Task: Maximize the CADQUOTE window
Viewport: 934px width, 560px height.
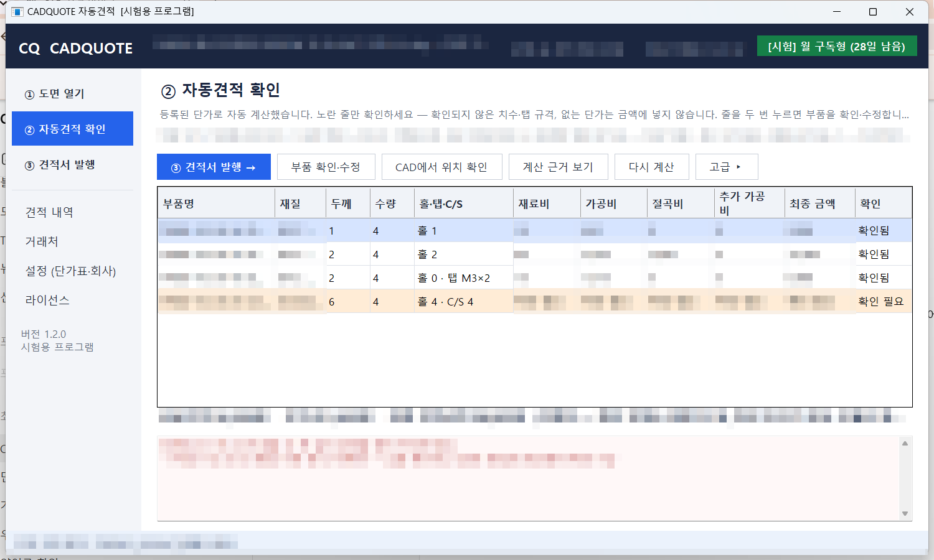Action: [873, 12]
